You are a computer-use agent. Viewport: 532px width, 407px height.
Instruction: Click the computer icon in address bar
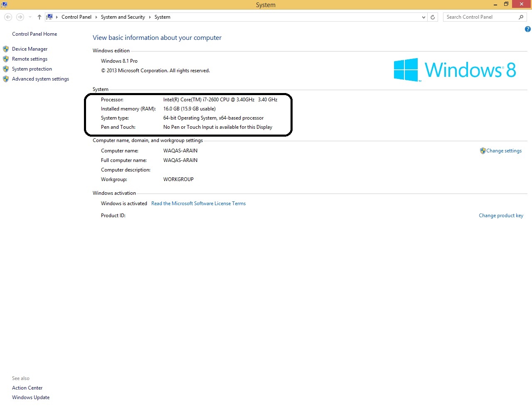(x=49, y=17)
